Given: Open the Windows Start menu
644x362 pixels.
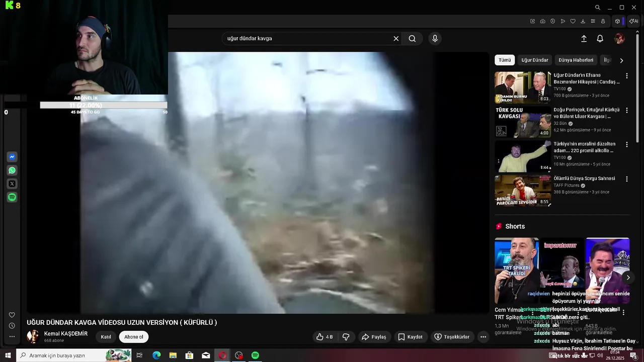Looking at the screenshot, I should [8, 355].
